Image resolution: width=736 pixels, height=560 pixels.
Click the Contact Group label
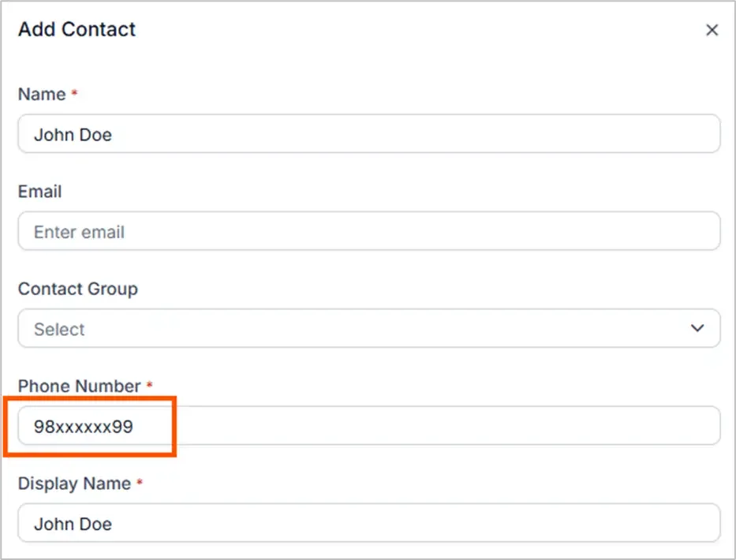point(77,289)
